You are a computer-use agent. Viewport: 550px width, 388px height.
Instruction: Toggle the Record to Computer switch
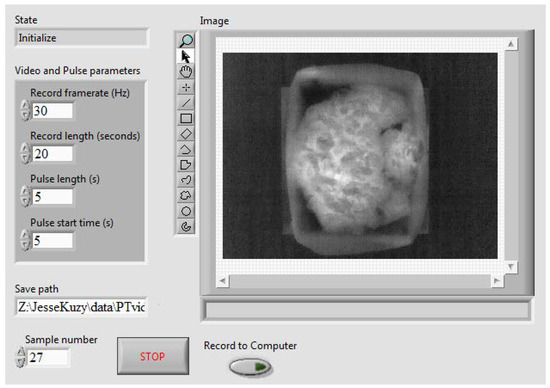(x=250, y=367)
